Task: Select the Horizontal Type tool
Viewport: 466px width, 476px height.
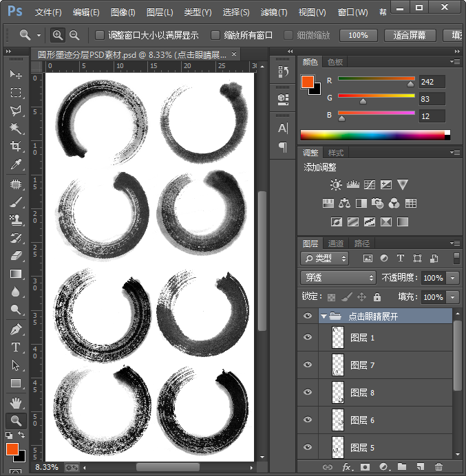Action: click(16, 347)
